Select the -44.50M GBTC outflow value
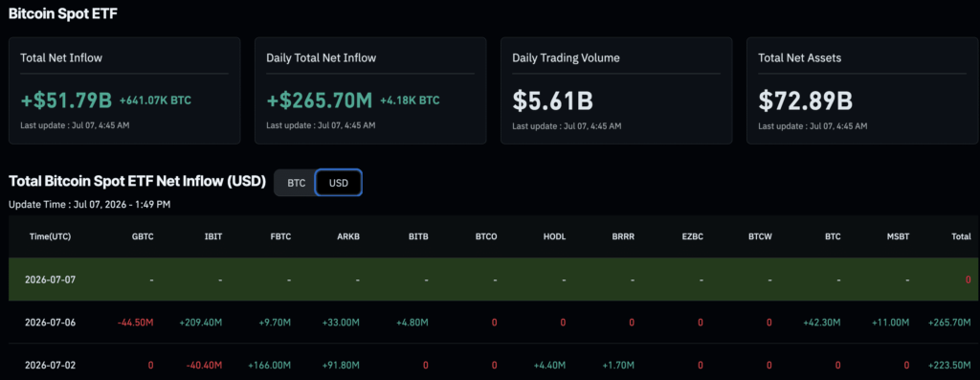980x380 pixels. [x=136, y=323]
